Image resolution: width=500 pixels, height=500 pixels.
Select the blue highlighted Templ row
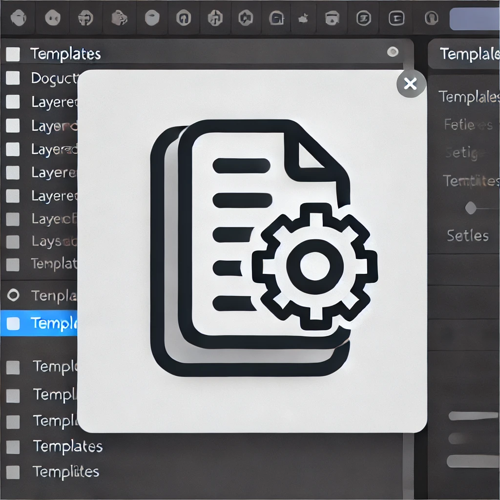pyautogui.click(x=39, y=323)
